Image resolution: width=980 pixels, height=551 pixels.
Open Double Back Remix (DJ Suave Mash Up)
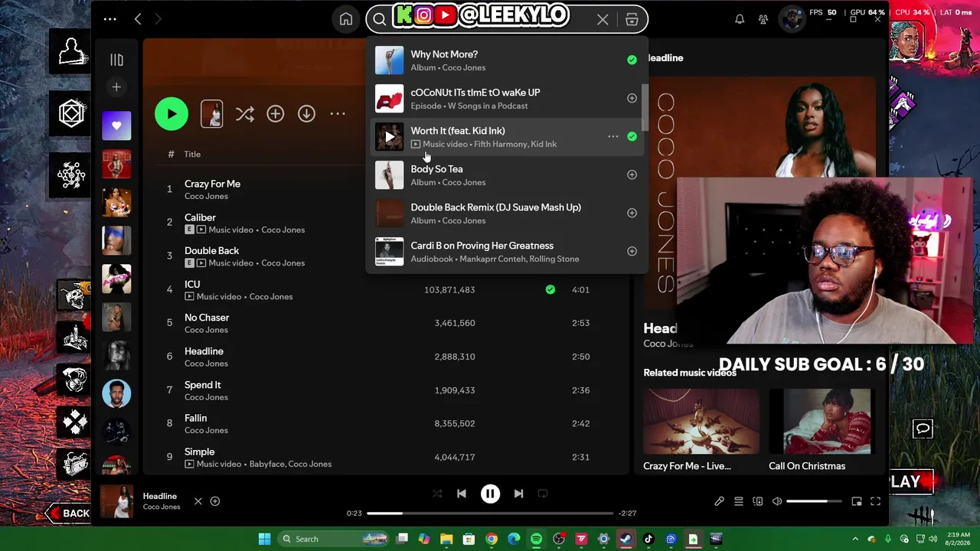[x=505, y=214]
